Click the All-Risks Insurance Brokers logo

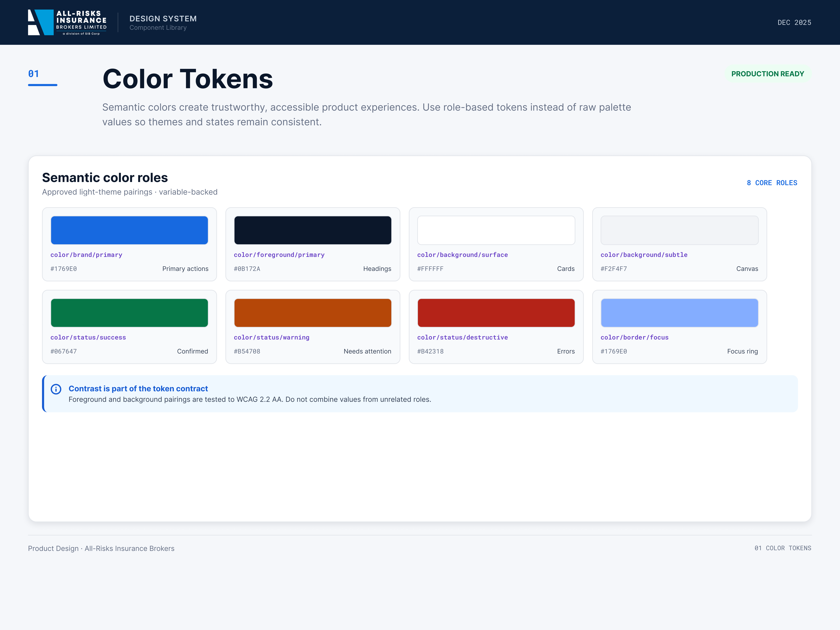coord(67,22)
